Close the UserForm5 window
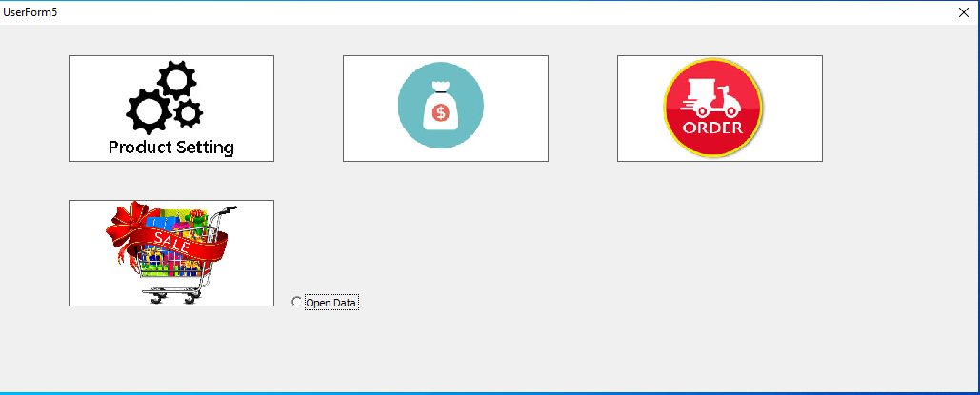980x395 pixels. (x=964, y=12)
